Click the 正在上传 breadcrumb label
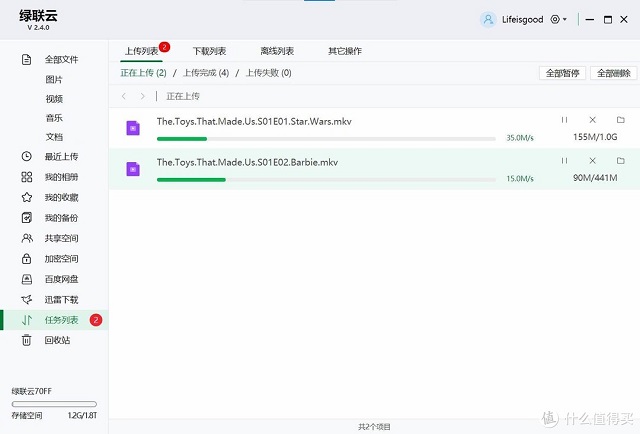 click(183, 96)
